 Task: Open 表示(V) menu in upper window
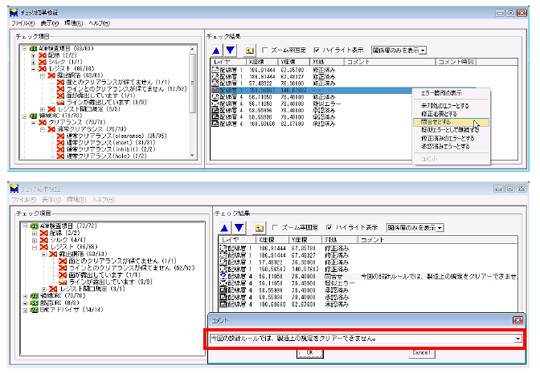click(x=50, y=23)
